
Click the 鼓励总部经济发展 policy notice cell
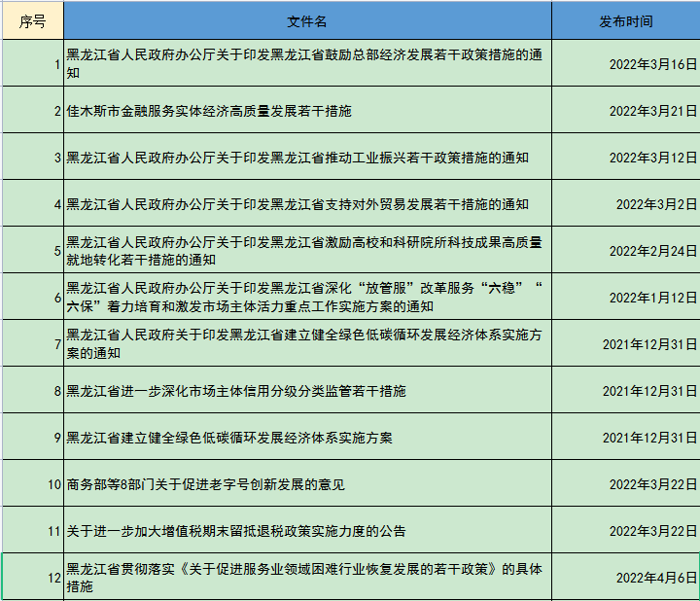point(307,64)
